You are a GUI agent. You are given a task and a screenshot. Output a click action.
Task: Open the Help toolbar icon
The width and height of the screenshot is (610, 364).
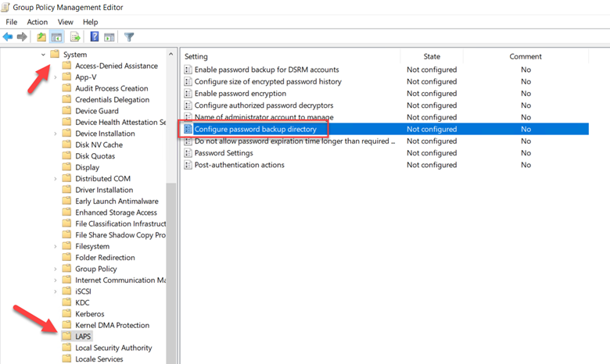tap(95, 37)
